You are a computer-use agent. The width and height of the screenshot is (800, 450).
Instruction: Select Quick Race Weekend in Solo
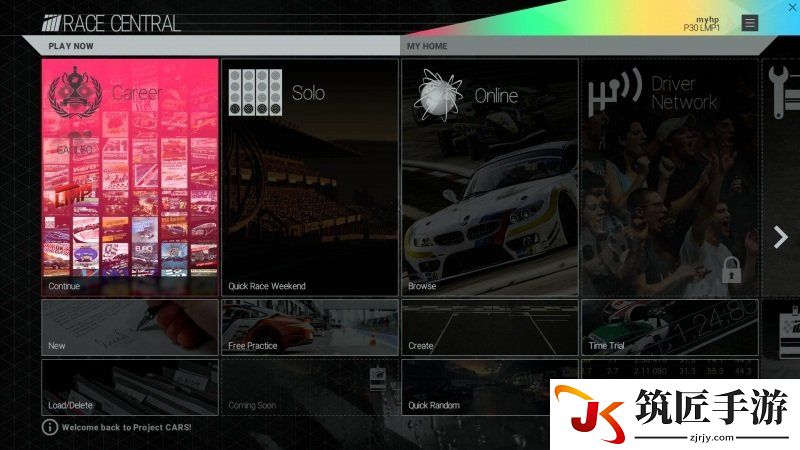(x=267, y=286)
